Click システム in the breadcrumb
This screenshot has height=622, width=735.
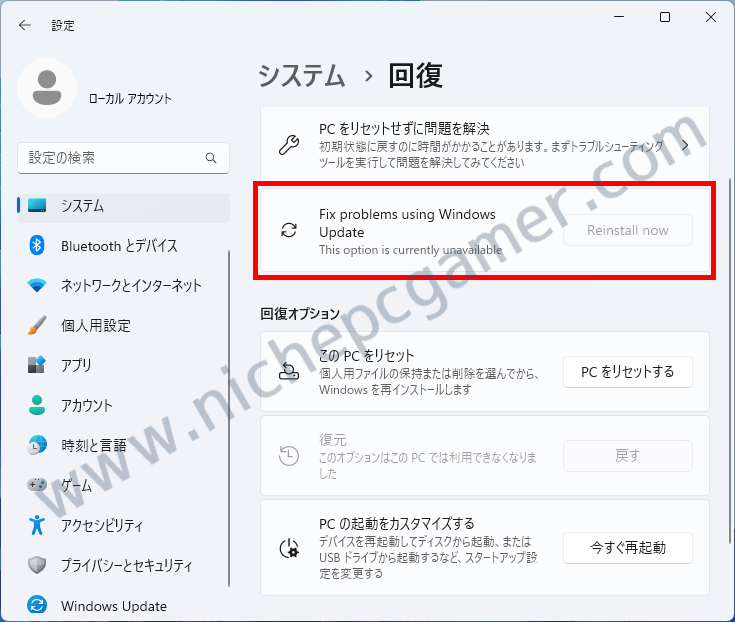click(301, 75)
